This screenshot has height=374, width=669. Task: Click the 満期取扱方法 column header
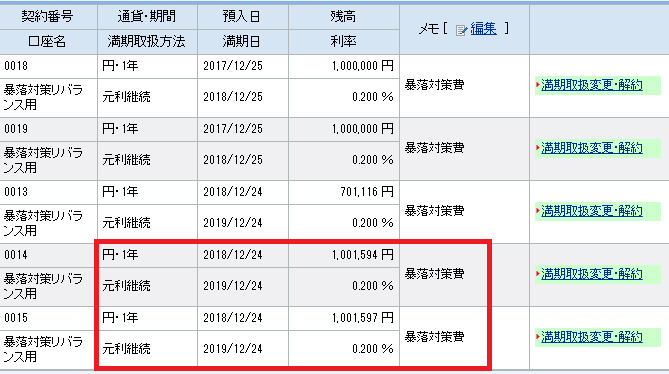pyautogui.click(x=147, y=42)
